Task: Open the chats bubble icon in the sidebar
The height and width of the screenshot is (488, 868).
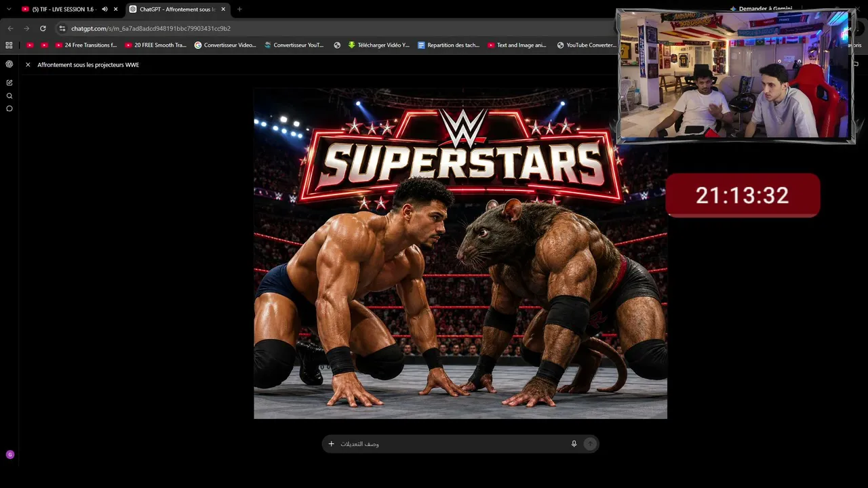Action: tap(9, 108)
